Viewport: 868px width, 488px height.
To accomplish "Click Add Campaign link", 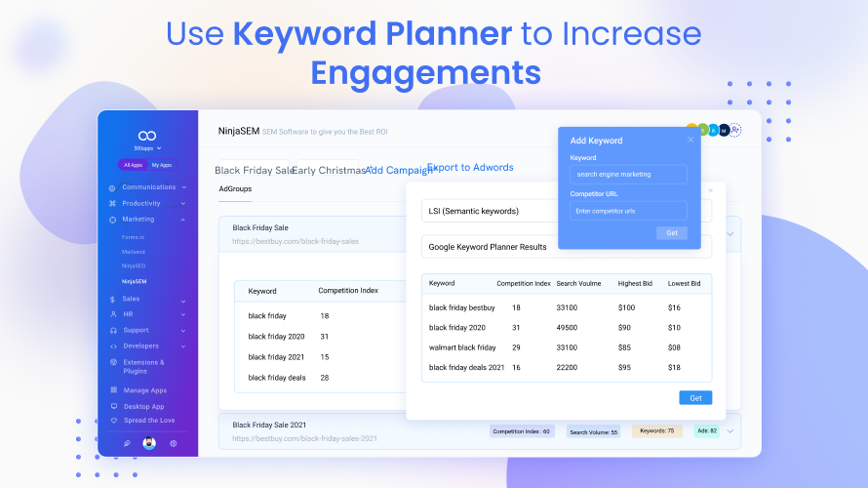I will point(399,170).
